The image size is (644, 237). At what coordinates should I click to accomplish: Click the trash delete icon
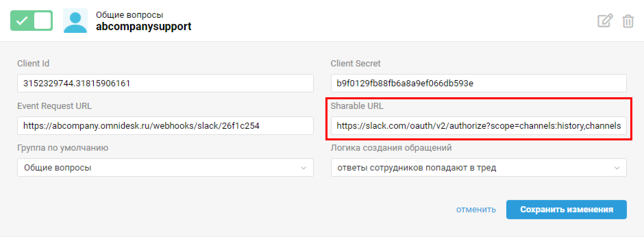(628, 21)
